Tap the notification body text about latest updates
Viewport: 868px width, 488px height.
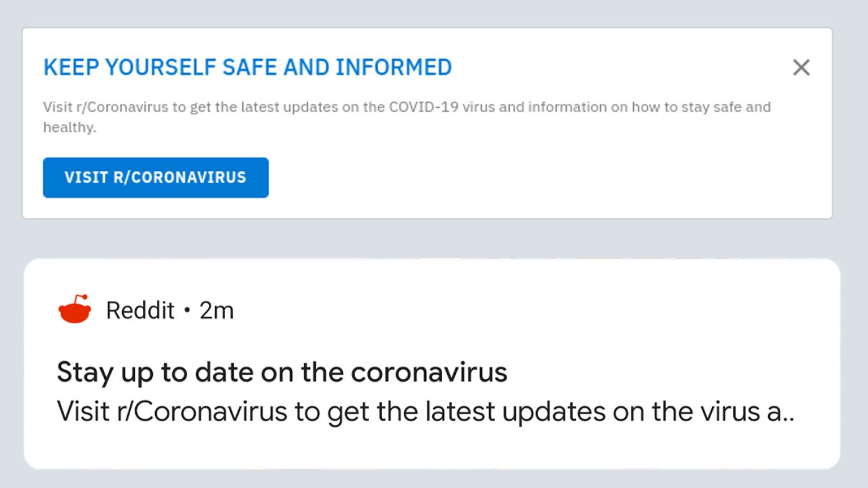click(425, 412)
